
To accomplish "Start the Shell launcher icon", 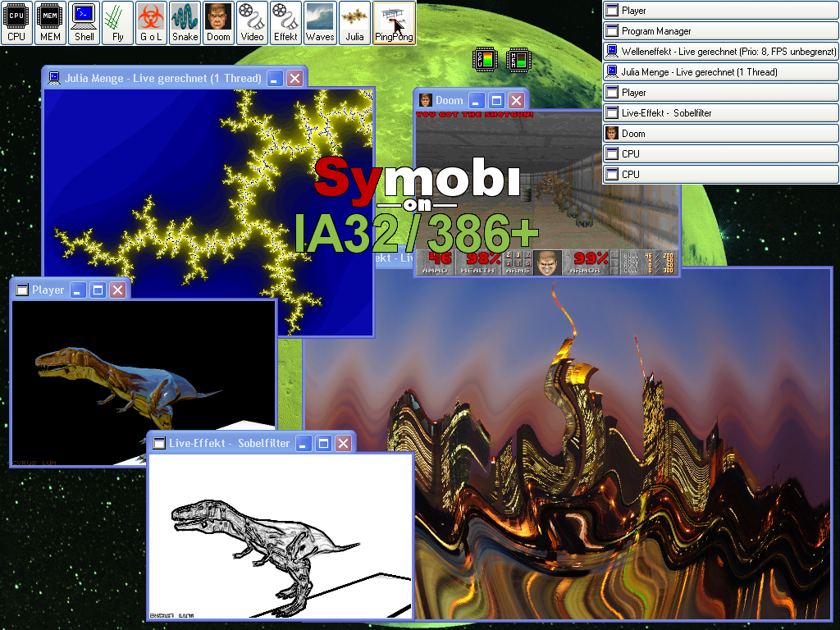I will [84, 22].
